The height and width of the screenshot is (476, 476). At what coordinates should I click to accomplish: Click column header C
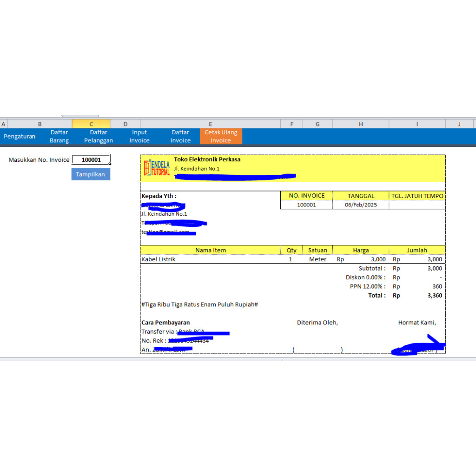click(91, 124)
